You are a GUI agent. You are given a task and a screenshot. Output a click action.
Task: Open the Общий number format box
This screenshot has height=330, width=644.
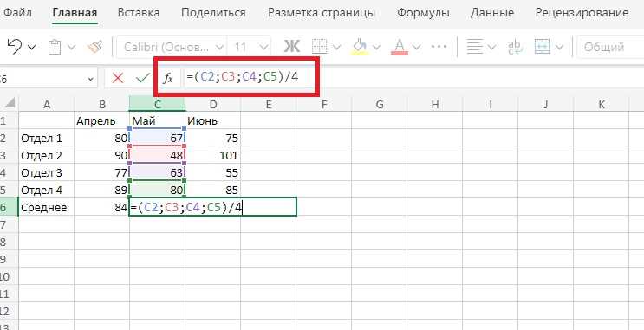[610, 47]
